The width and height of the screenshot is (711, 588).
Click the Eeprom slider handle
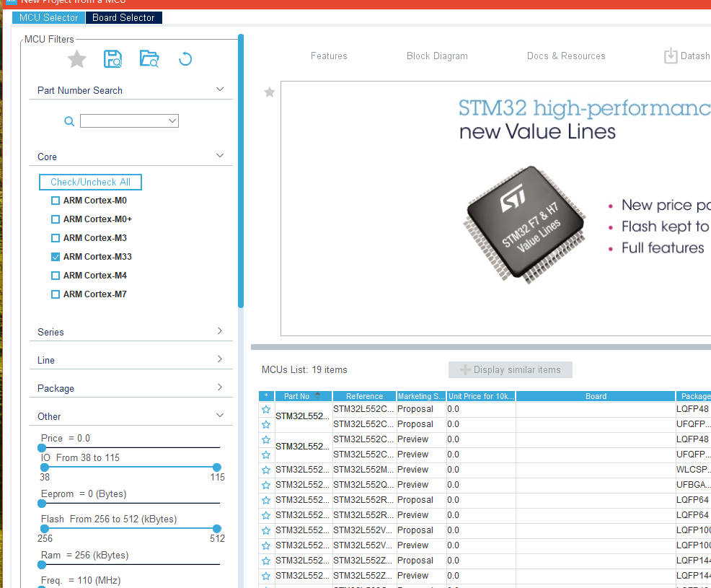[42, 503]
